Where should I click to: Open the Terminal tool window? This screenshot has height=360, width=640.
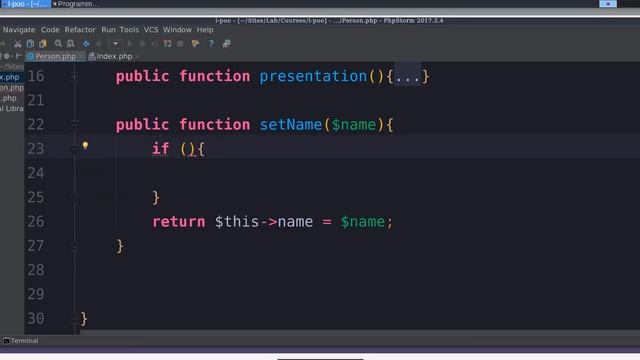pos(21,340)
